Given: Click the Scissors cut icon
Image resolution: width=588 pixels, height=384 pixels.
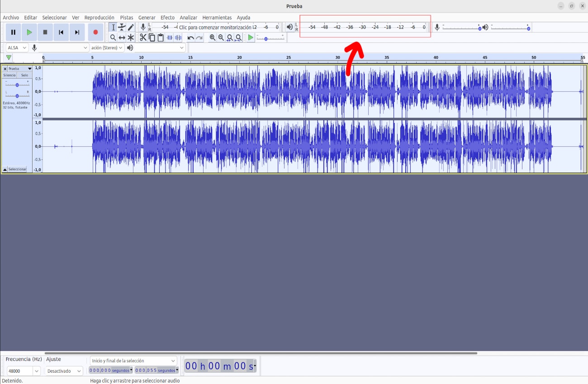Looking at the screenshot, I should point(143,37).
